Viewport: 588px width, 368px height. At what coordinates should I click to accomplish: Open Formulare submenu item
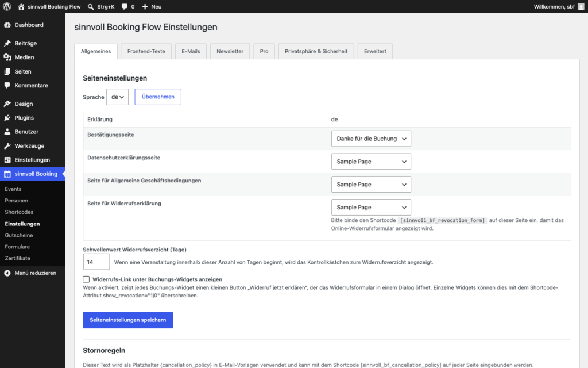pos(17,247)
